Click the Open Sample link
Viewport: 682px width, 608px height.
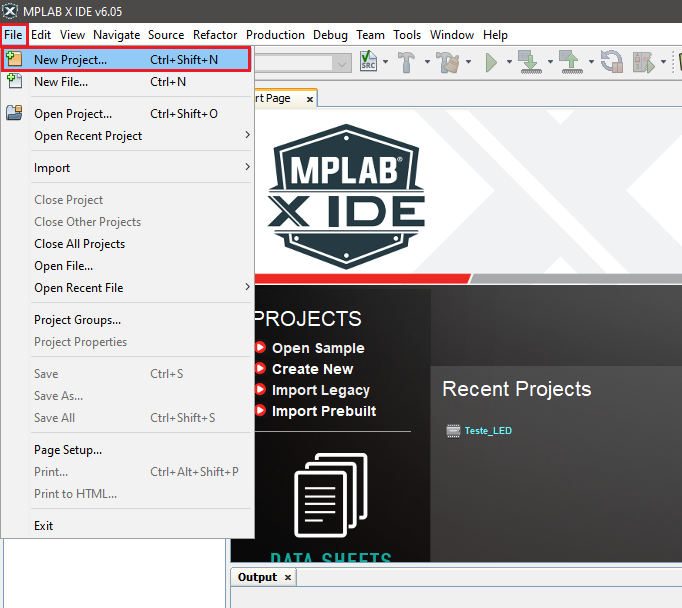click(x=318, y=348)
